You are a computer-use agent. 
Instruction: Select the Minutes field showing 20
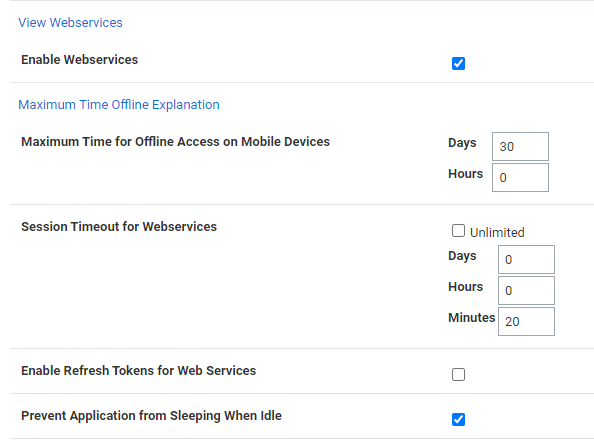(526, 322)
